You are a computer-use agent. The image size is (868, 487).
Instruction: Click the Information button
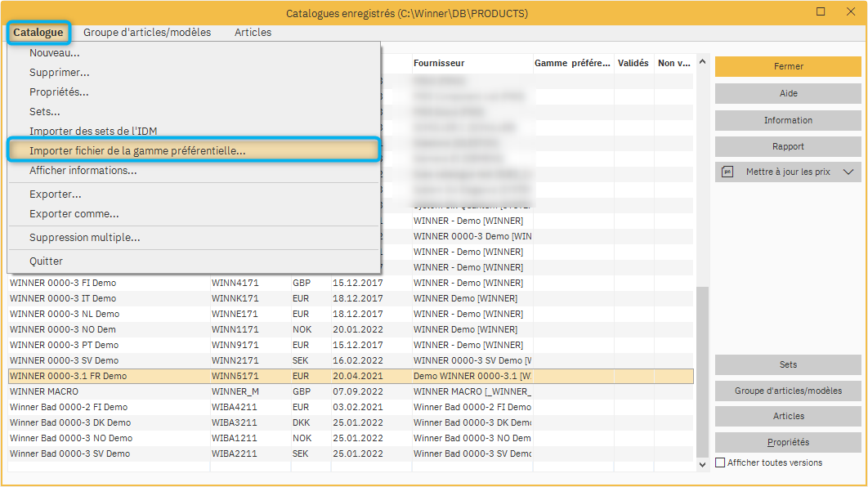[788, 120]
